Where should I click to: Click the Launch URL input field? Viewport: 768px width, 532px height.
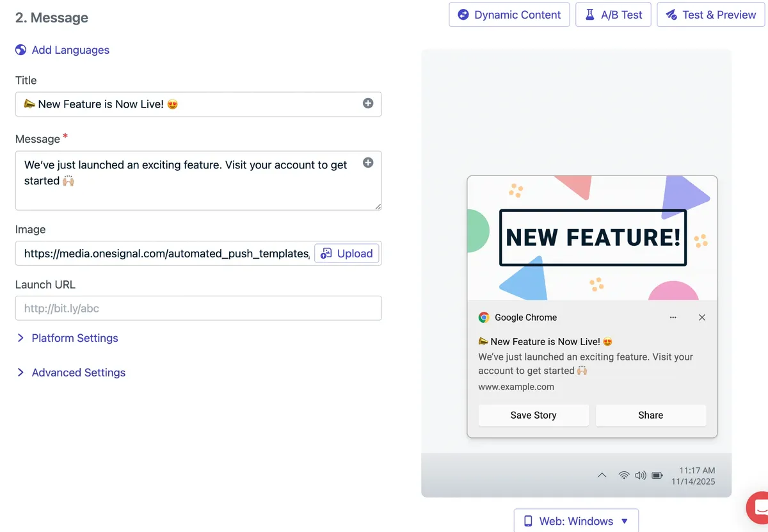coord(198,308)
